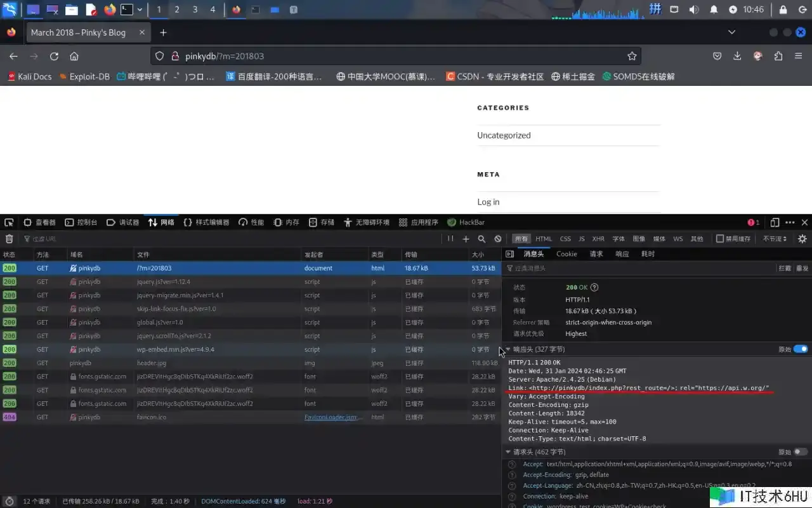Image resolution: width=812 pixels, height=508 pixels.
Task: Click the Resend button in headers panel
Action: pyautogui.click(x=802, y=269)
